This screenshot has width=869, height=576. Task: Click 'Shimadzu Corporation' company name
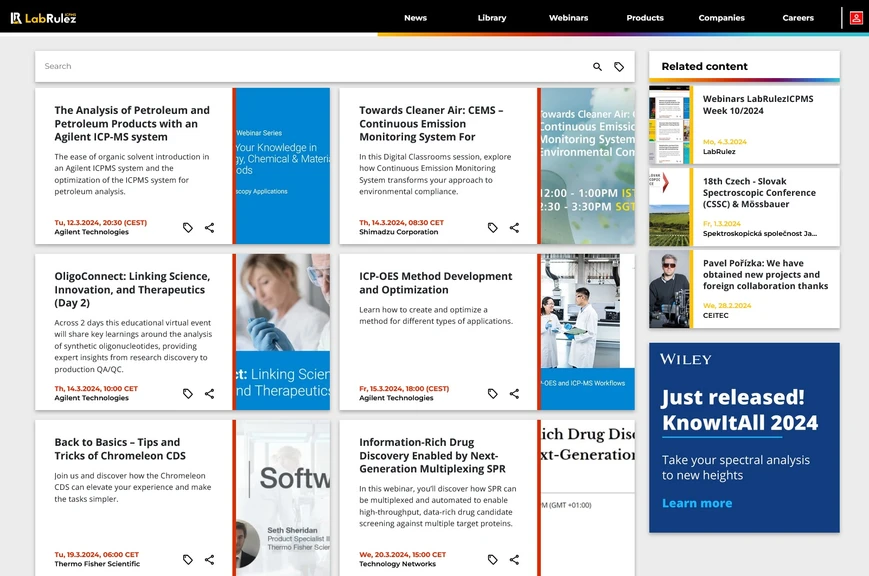tap(398, 232)
